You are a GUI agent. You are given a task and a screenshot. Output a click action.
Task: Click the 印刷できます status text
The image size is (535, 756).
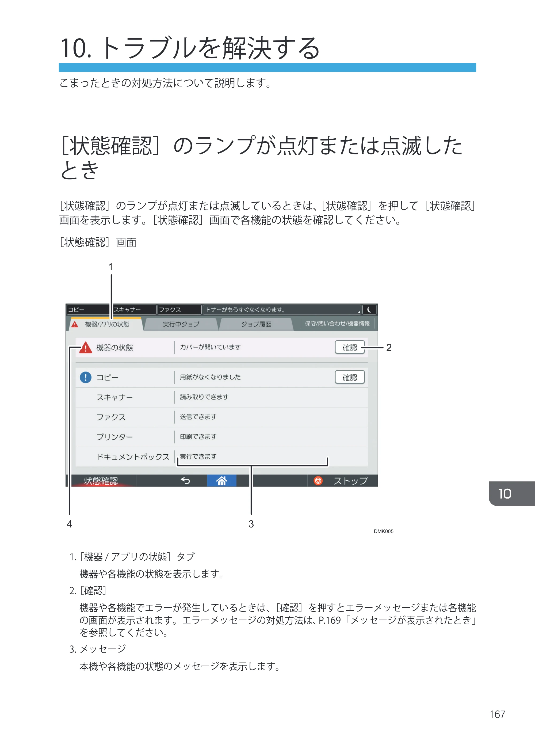[198, 436]
